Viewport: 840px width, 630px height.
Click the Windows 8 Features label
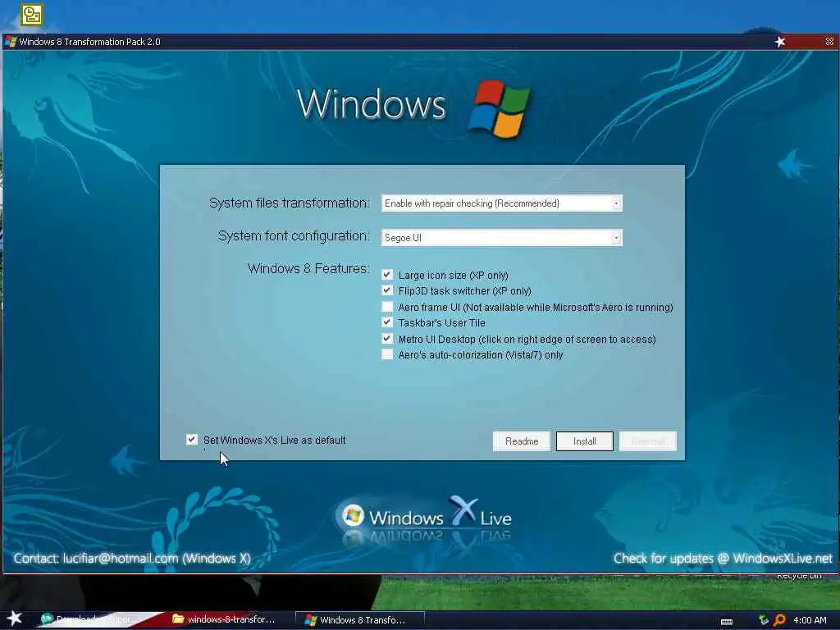click(308, 268)
